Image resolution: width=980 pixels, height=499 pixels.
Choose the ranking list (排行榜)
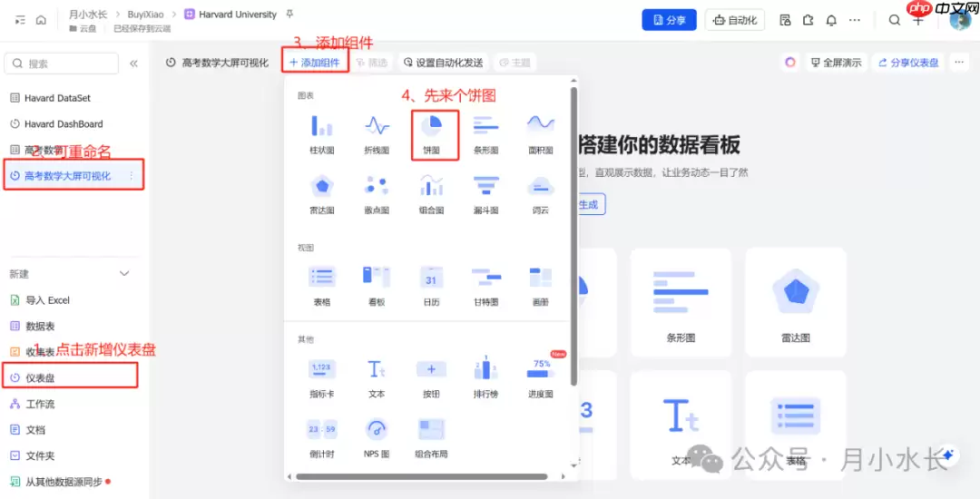pyautogui.click(x=485, y=377)
